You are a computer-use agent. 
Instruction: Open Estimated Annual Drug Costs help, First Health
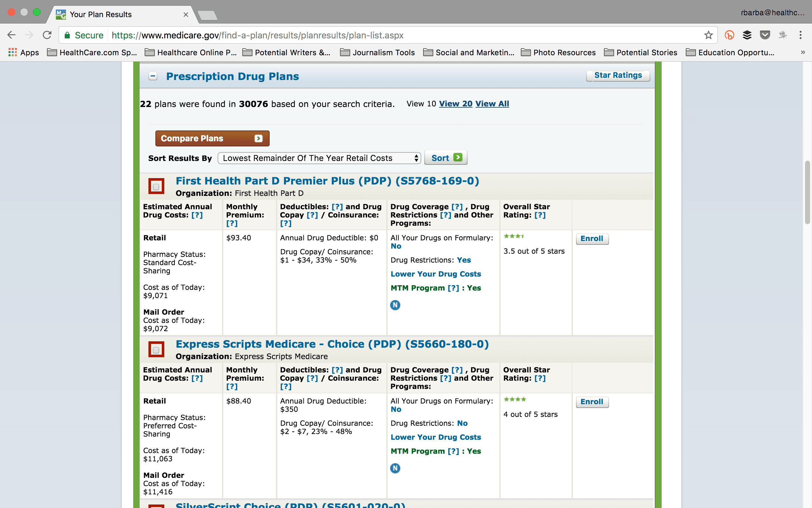point(197,215)
